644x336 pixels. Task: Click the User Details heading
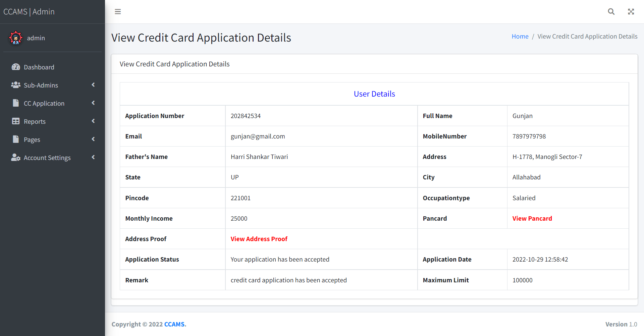pyautogui.click(x=374, y=94)
